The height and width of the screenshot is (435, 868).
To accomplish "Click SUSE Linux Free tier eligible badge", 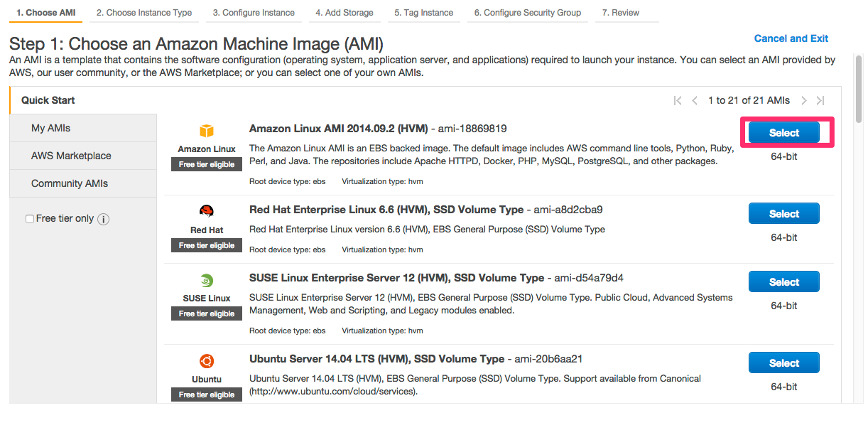I will [x=207, y=313].
